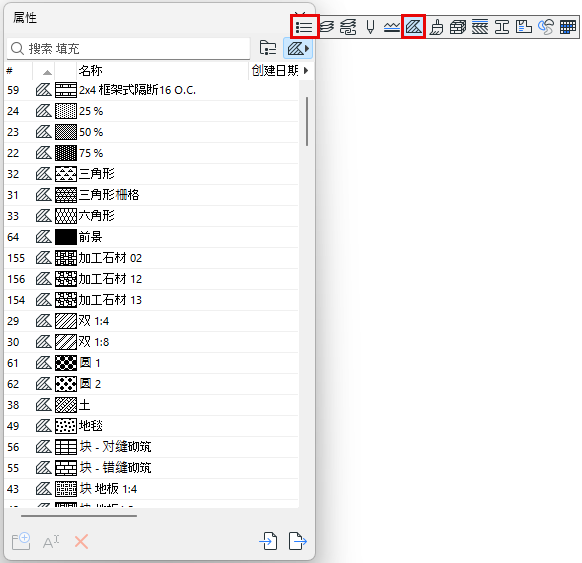Screen dimensions: 582x563
Task: Click the export attributes icon
Action: 298,541
